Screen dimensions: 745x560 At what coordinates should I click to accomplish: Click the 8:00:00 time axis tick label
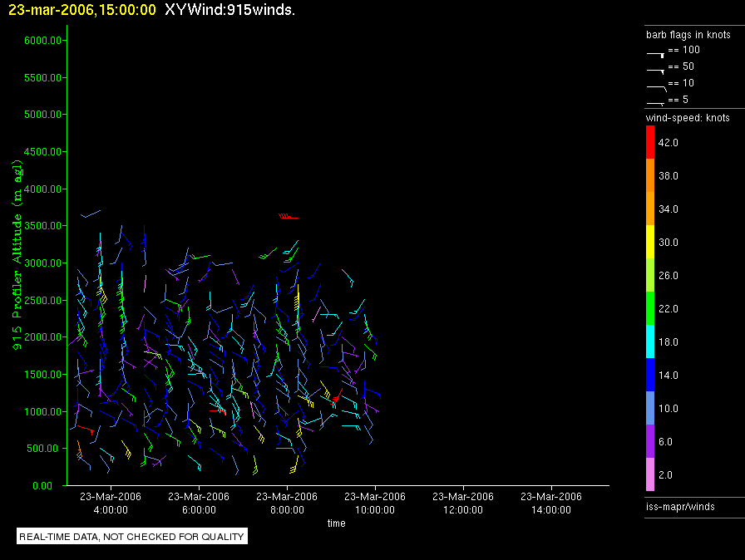[287, 504]
